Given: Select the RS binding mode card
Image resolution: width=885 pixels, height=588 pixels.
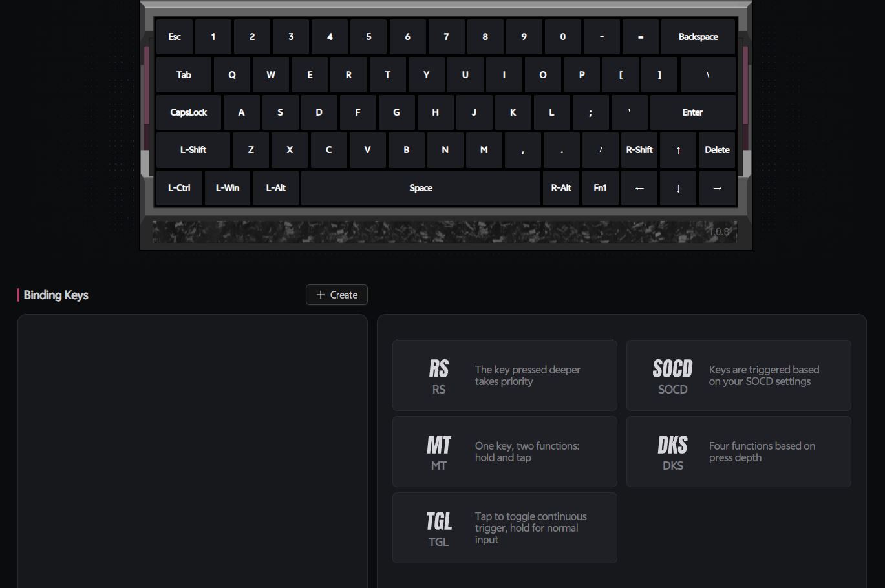Looking at the screenshot, I should click(x=504, y=375).
